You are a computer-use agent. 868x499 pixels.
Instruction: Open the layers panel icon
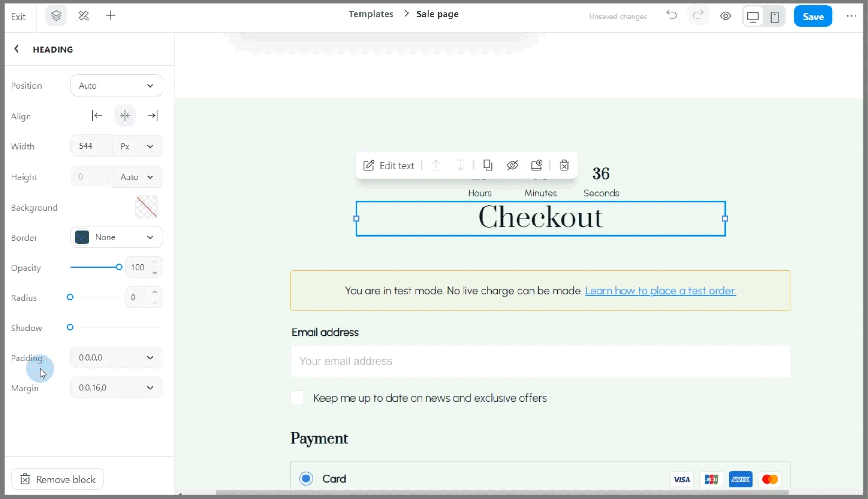coord(56,16)
